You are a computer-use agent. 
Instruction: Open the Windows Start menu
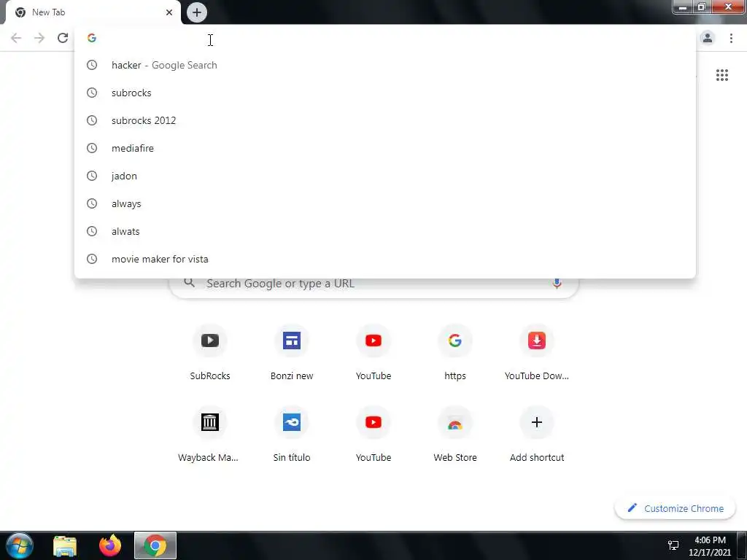20,545
